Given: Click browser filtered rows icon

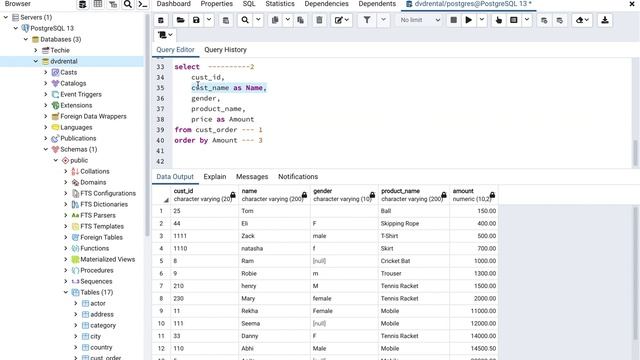Looking at the screenshot, I should pos(113,4).
